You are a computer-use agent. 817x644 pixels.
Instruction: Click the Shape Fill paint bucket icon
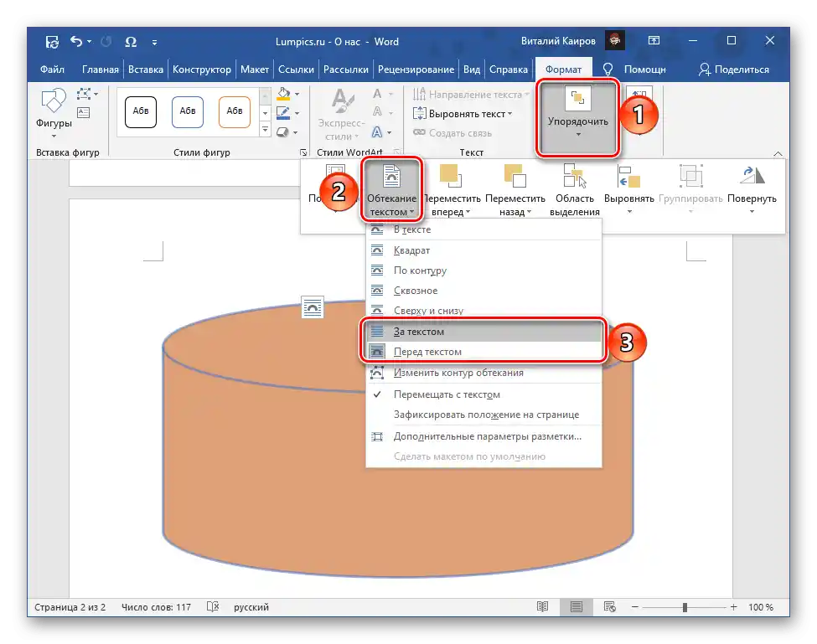click(x=283, y=94)
